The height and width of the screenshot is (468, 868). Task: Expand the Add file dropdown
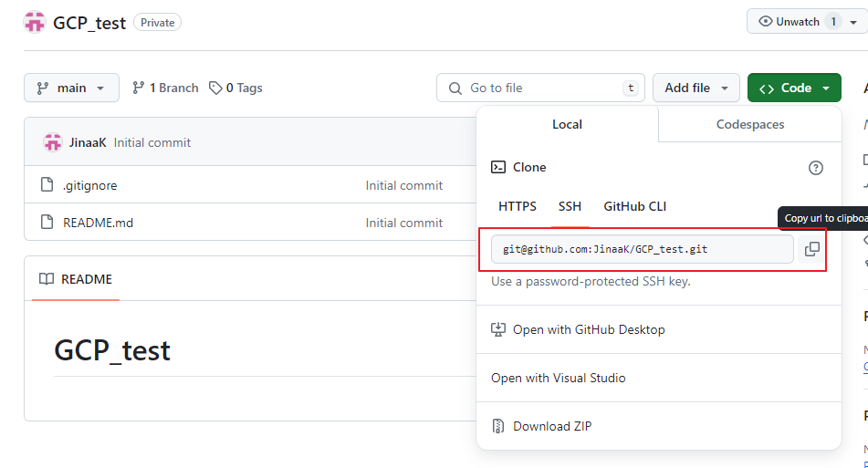[x=695, y=88]
